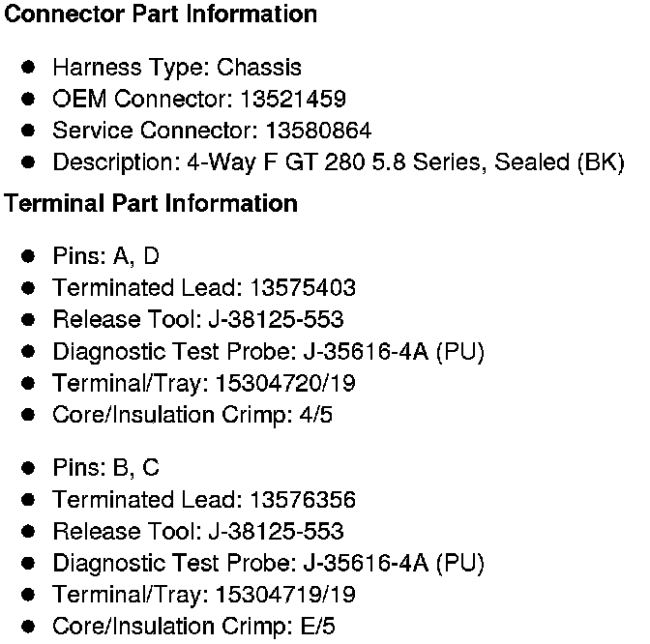Click Release Tool under Pins B, C

(x=198, y=532)
